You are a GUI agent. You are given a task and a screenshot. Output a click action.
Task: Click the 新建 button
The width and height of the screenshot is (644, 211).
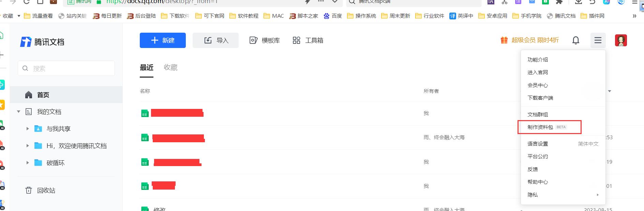[163, 40]
